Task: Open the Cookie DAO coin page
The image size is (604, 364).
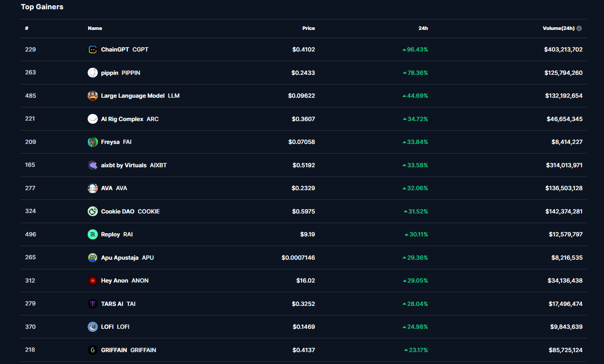Action: pos(130,211)
